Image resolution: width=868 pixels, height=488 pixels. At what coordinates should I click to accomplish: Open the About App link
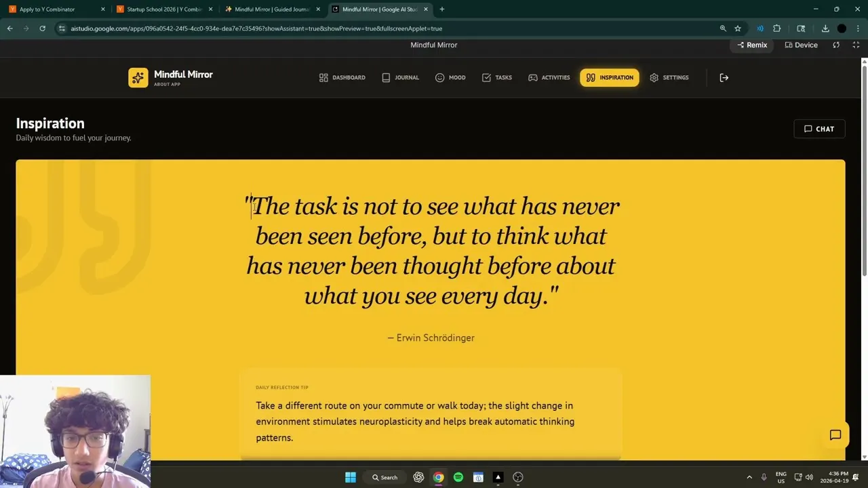coord(167,84)
